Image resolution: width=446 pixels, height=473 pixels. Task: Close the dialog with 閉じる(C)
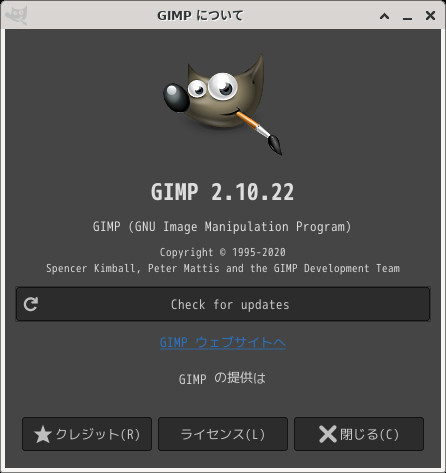(359, 434)
